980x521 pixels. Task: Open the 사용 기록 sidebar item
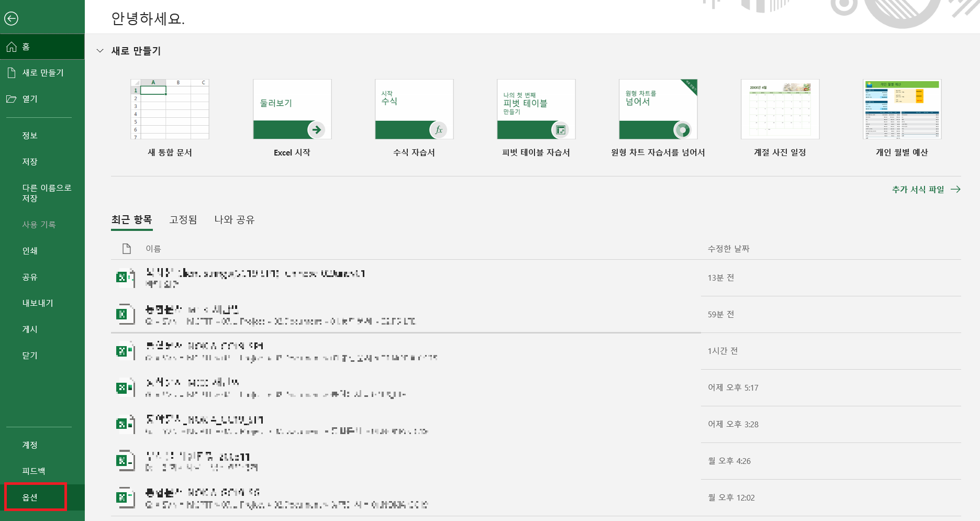click(42, 225)
